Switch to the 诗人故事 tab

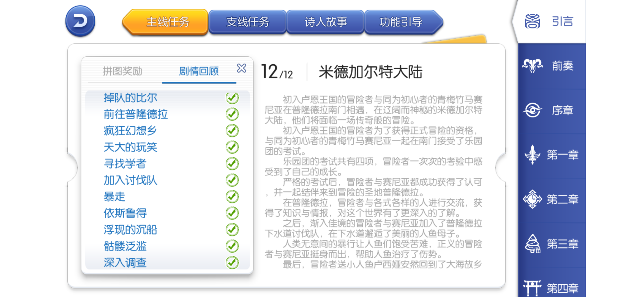[326, 22]
